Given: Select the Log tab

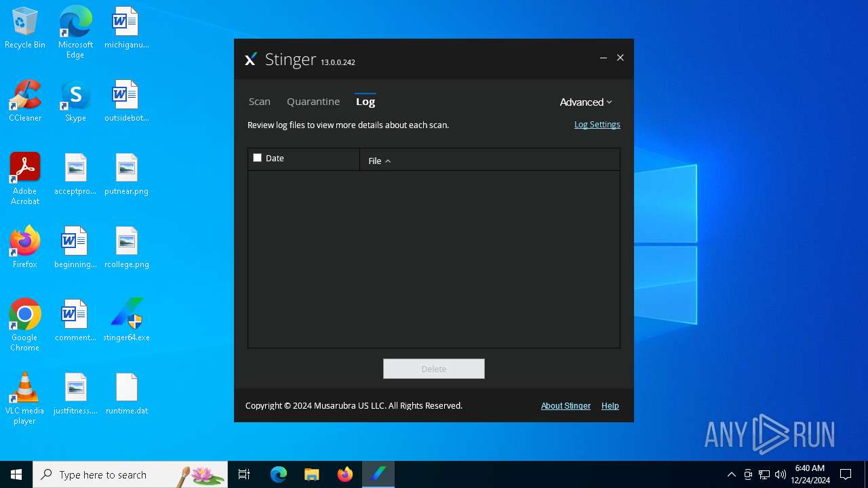Looking at the screenshot, I should 366,102.
